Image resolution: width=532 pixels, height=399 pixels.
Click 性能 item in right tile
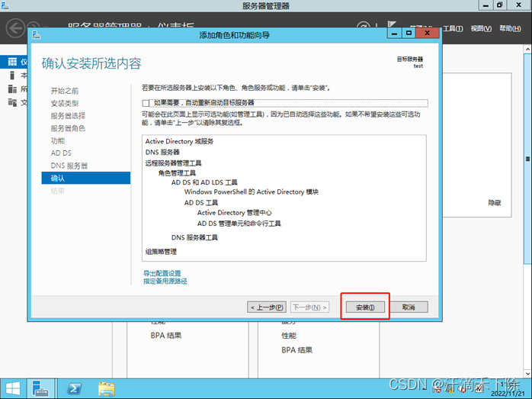point(289,336)
